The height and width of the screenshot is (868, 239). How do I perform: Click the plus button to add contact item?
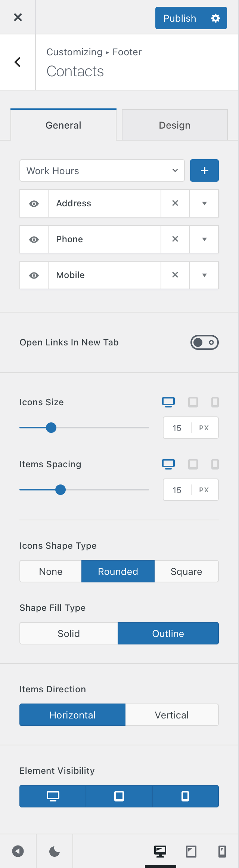coord(204,170)
